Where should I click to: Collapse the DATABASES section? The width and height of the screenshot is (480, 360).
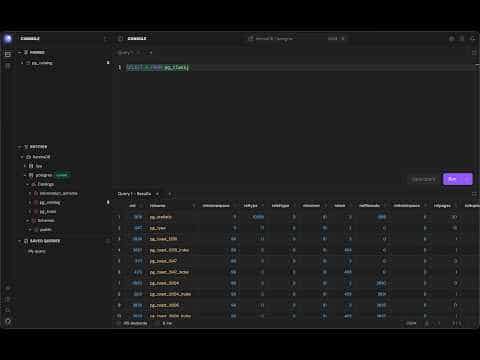[20, 147]
